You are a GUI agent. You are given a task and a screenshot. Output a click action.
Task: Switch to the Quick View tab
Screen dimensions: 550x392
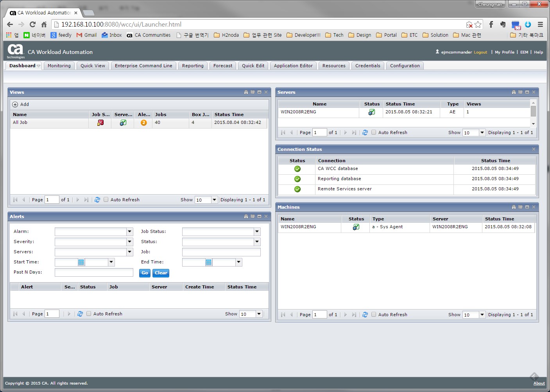(x=93, y=66)
